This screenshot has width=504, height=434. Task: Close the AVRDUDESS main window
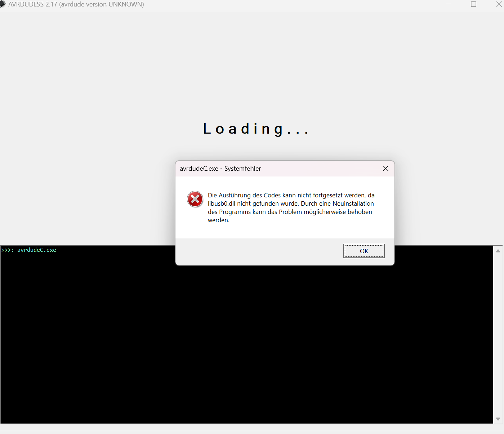coord(499,4)
